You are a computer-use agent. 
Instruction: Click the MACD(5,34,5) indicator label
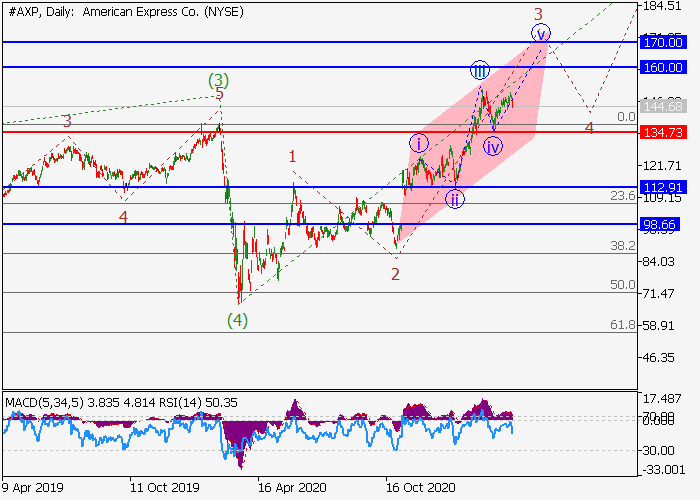tap(44, 403)
